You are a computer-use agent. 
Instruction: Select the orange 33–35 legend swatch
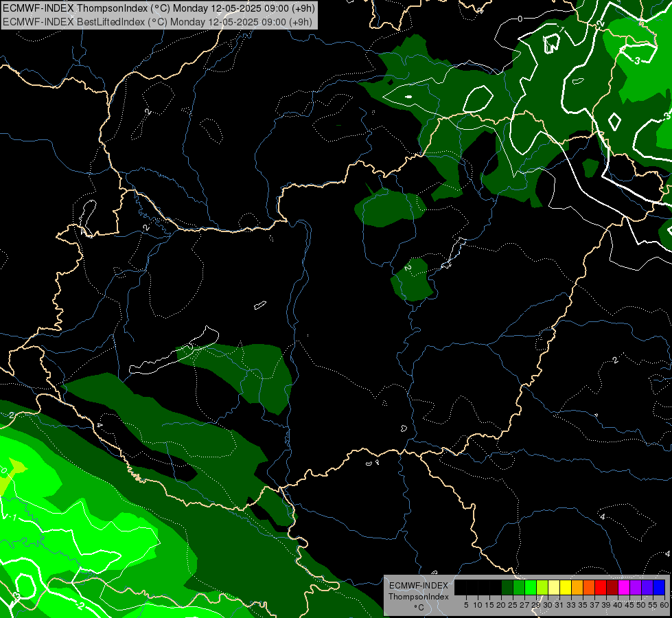tap(577, 587)
